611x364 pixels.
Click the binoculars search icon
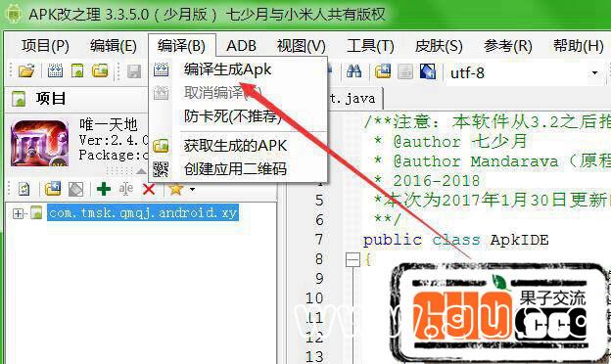353,71
